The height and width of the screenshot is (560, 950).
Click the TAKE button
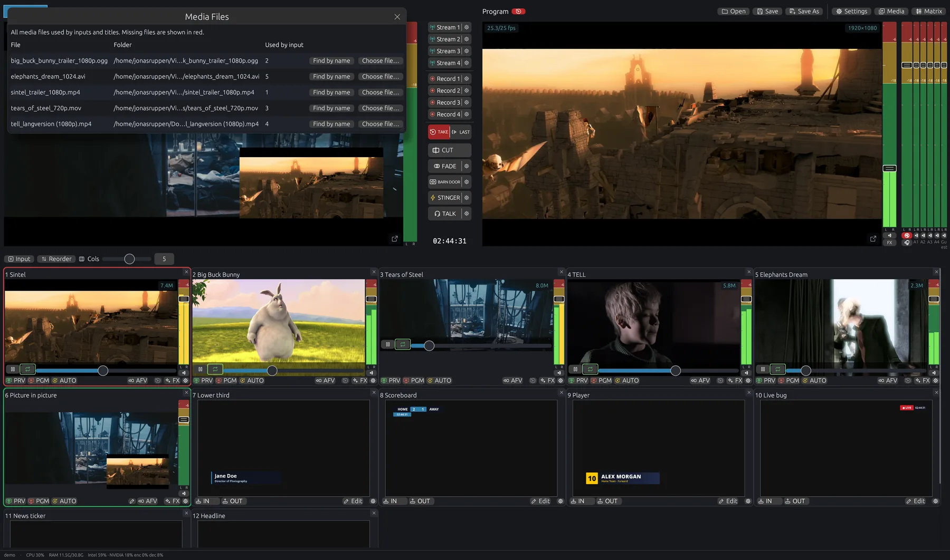439,132
